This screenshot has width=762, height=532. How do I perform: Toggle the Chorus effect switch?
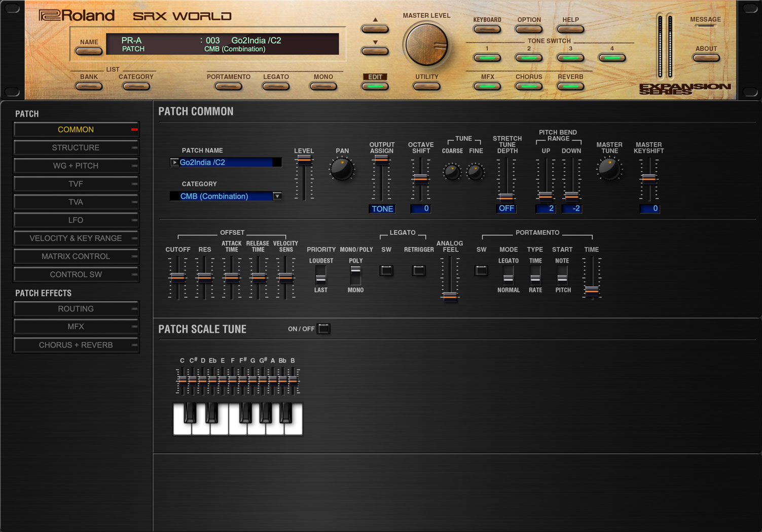coord(529,87)
